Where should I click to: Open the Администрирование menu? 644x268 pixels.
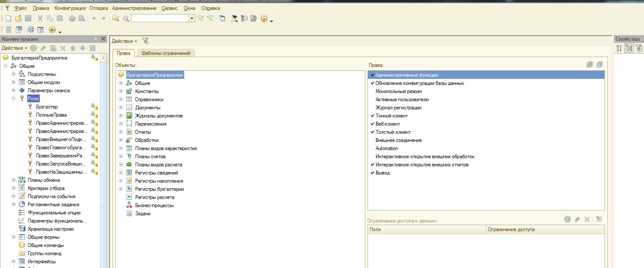135,8
